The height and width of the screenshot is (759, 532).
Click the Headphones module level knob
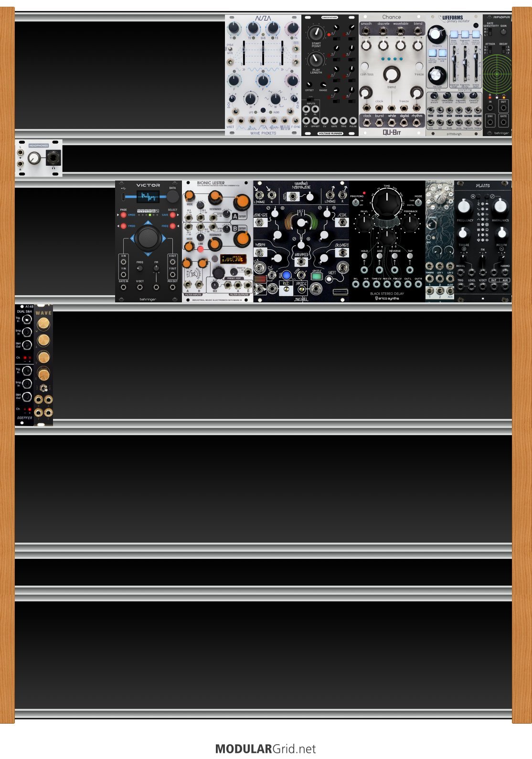pos(33,158)
